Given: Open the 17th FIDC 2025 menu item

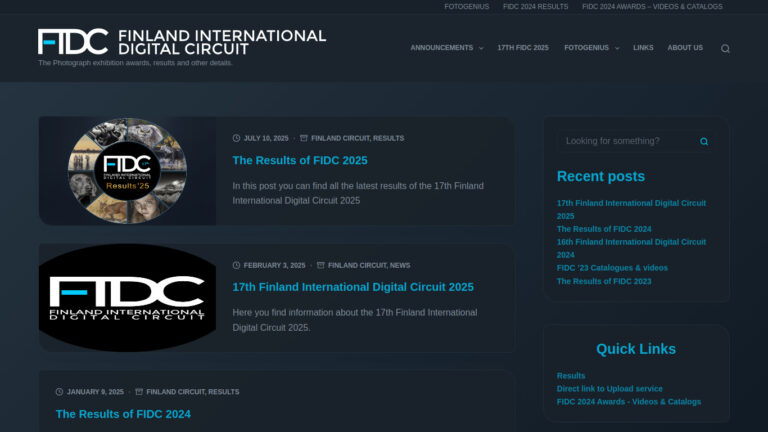Looking at the screenshot, I should [523, 48].
